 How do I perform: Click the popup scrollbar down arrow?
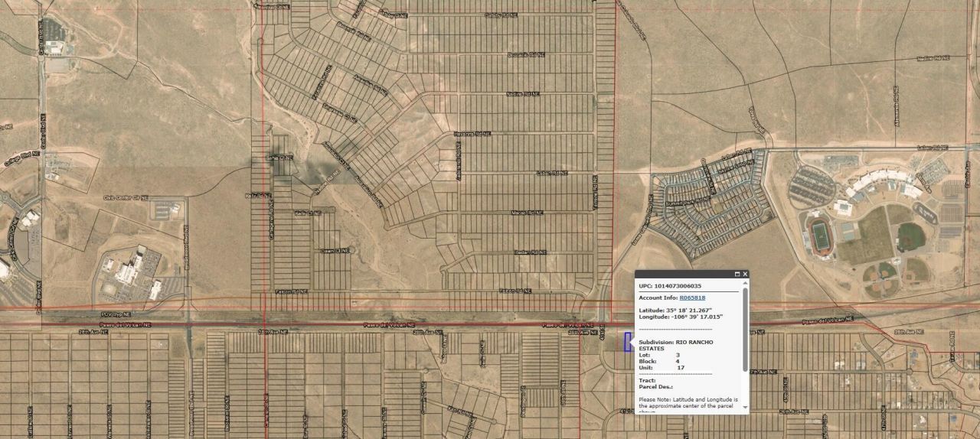[746, 408]
